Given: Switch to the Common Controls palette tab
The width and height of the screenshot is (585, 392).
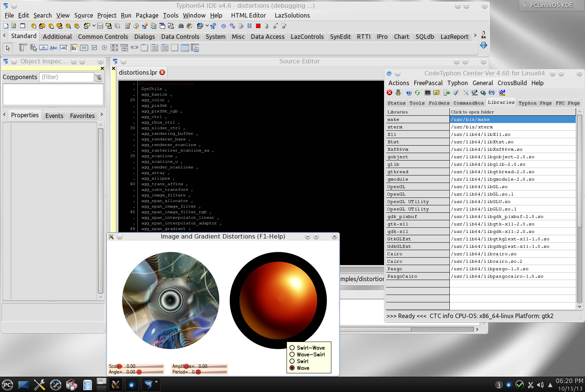Looking at the screenshot, I should [103, 37].
